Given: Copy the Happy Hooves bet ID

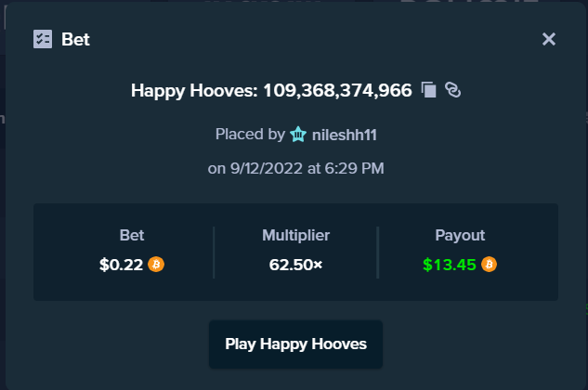Looking at the screenshot, I should 428,90.
